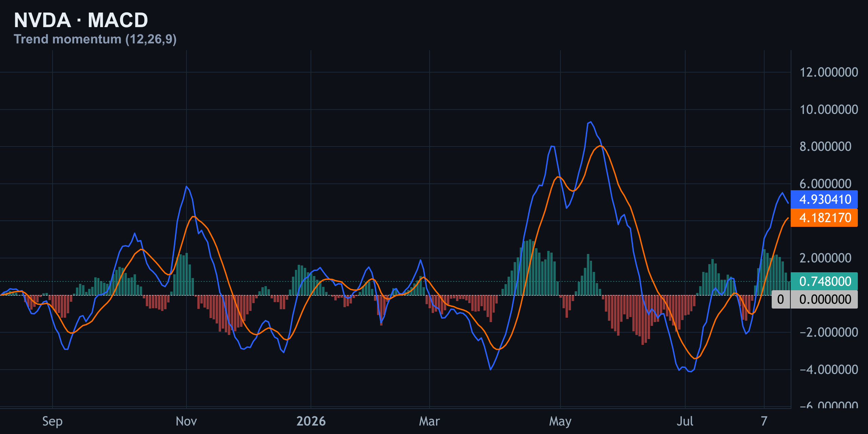The width and height of the screenshot is (868, 434).
Task: Click the blue MACD value label 4.930410
Action: (824, 199)
